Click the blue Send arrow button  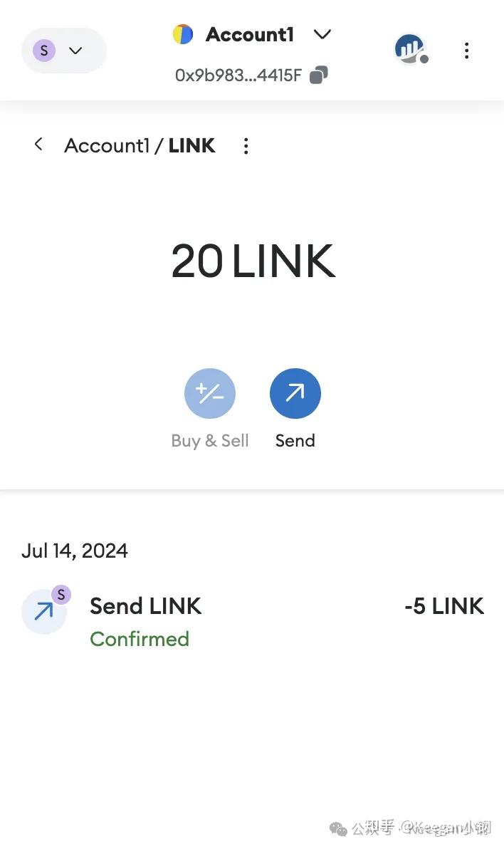295,393
